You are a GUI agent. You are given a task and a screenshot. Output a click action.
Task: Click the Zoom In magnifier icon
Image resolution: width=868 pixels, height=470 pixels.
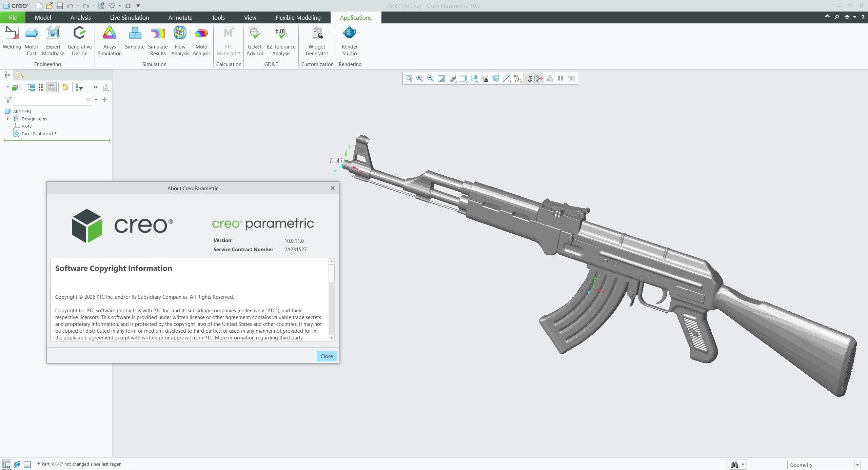click(x=420, y=78)
